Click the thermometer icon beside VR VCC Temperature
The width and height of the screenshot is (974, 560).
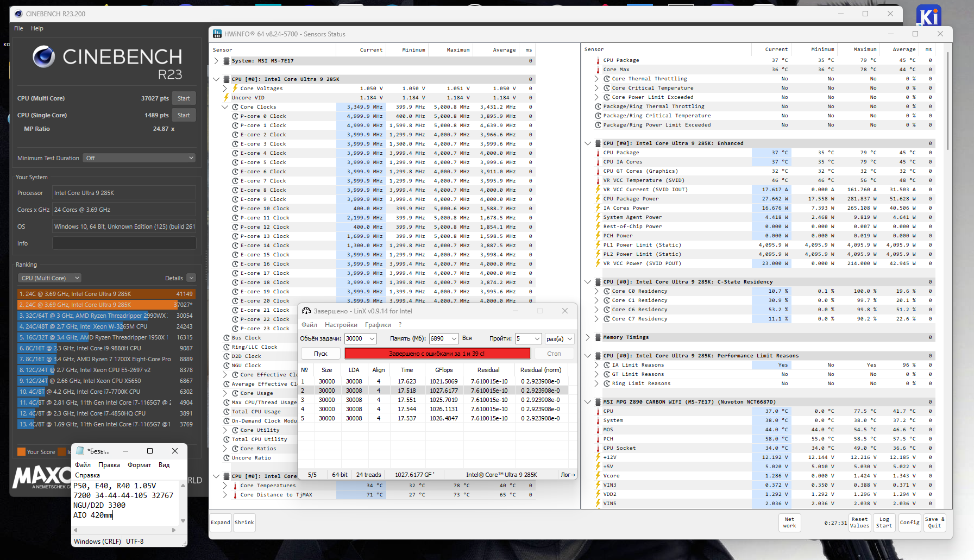coord(598,180)
